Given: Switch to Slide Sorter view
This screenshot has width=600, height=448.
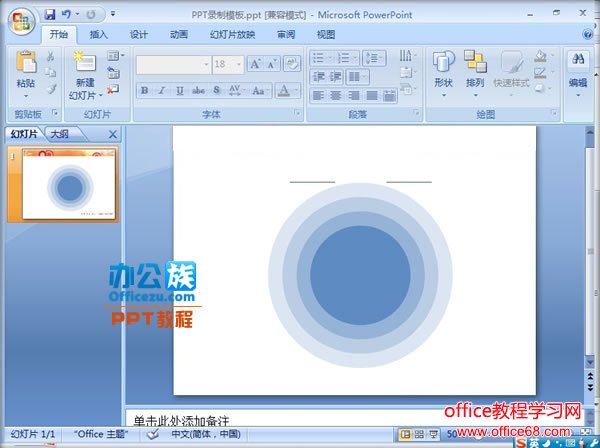Looking at the screenshot, I should tap(419, 434).
